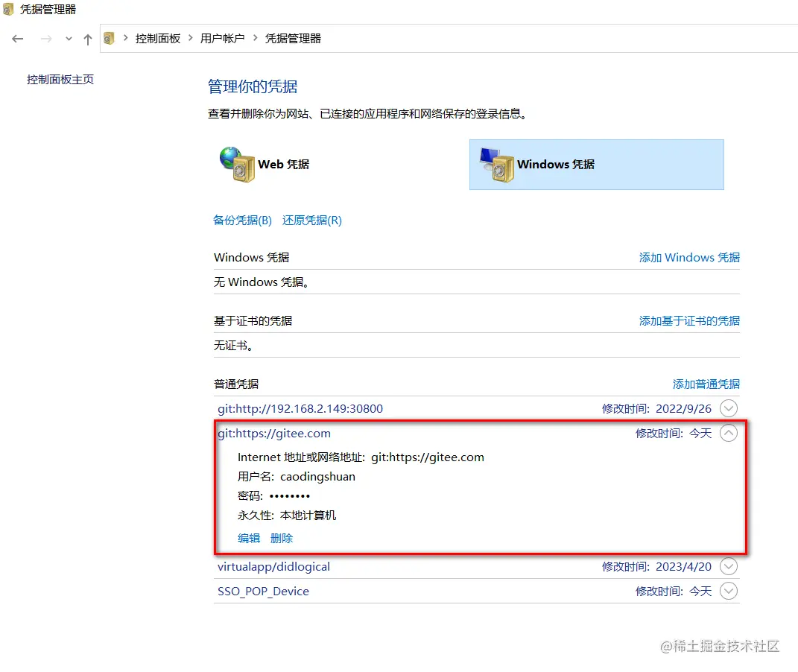798x672 pixels.
Task: Click modification date 2023/4/20
Action: coord(683,567)
